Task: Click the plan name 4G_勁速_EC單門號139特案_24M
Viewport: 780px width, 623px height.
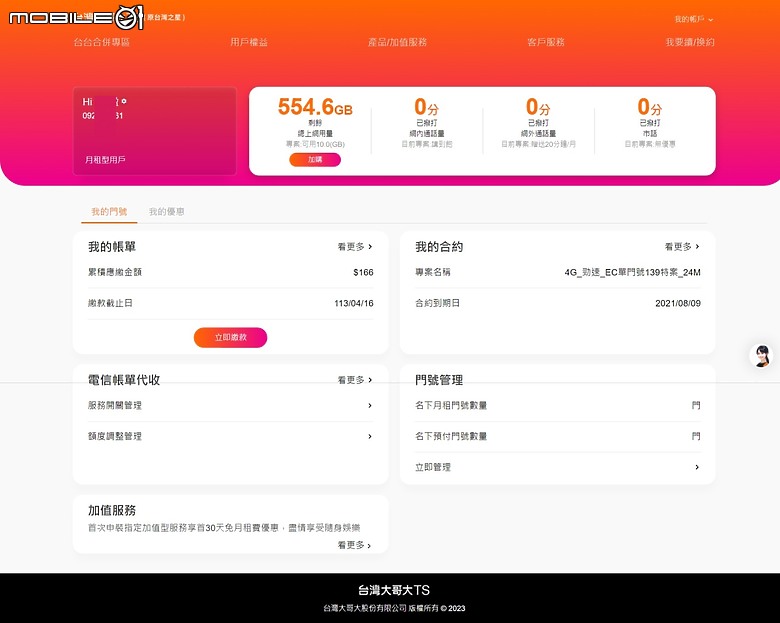Action: [632, 273]
